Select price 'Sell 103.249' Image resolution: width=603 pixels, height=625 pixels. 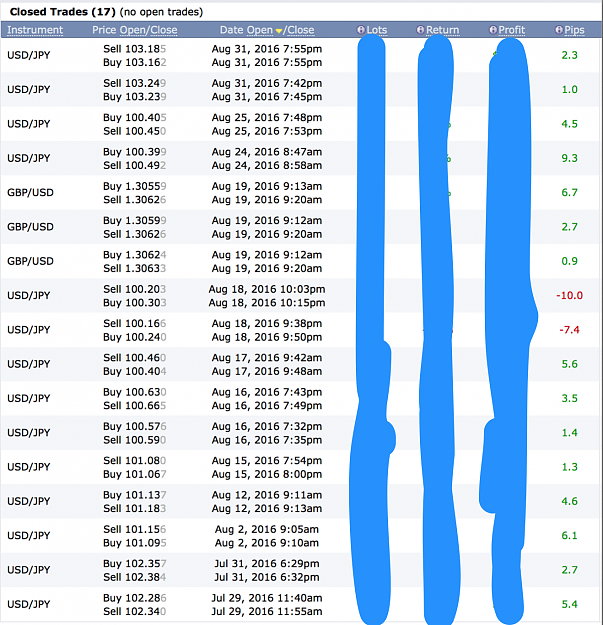click(135, 83)
